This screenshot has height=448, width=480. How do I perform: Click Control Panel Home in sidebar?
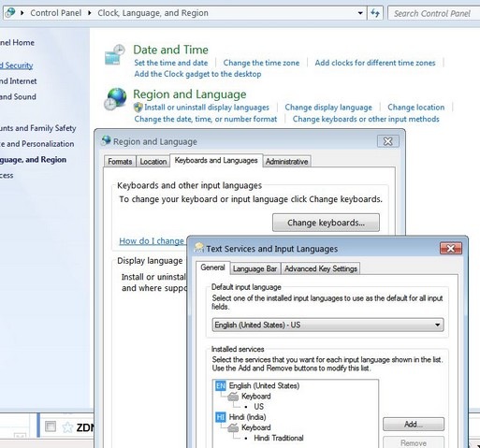tap(17, 42)
